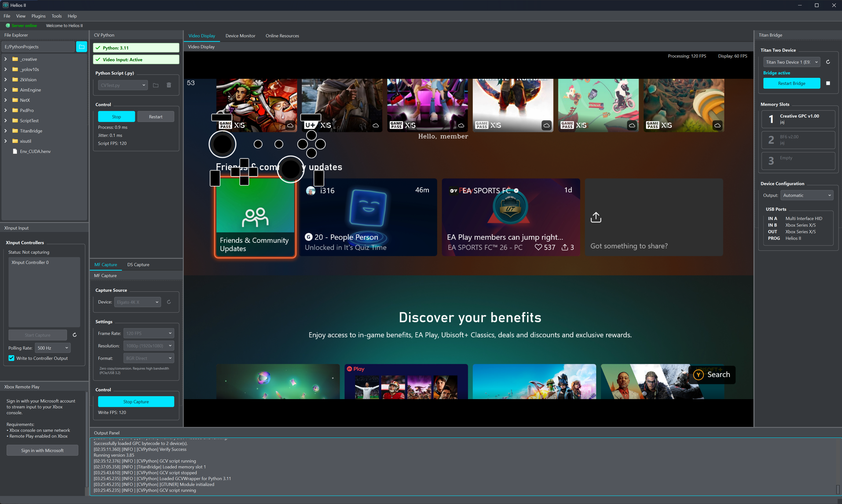This screenshot has width=842, height=504.
Task: Switch to the Online Resources tab
Action: [x=282, y=36]
